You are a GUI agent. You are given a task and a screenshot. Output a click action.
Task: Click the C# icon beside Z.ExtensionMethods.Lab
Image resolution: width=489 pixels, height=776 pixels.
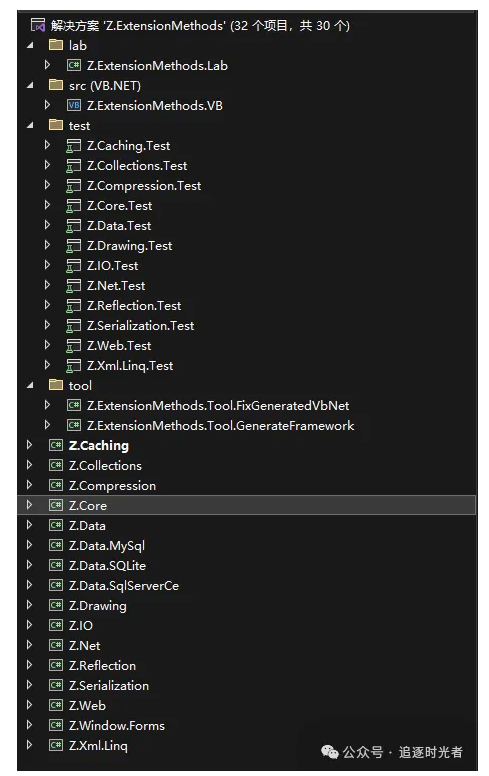74,65
